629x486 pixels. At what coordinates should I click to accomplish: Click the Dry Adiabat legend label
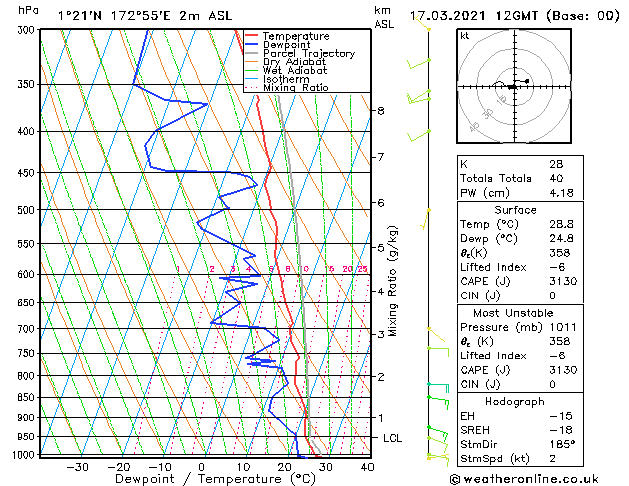point(294,62)
